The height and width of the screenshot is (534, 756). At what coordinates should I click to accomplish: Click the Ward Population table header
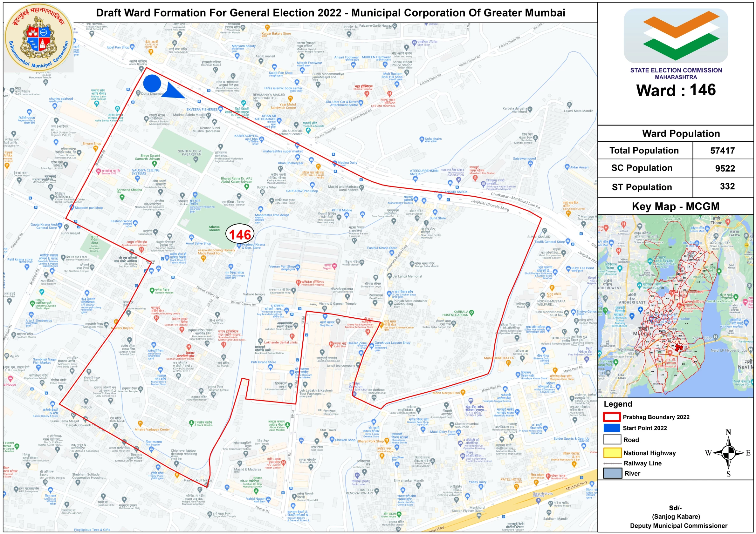click(681, 134)
